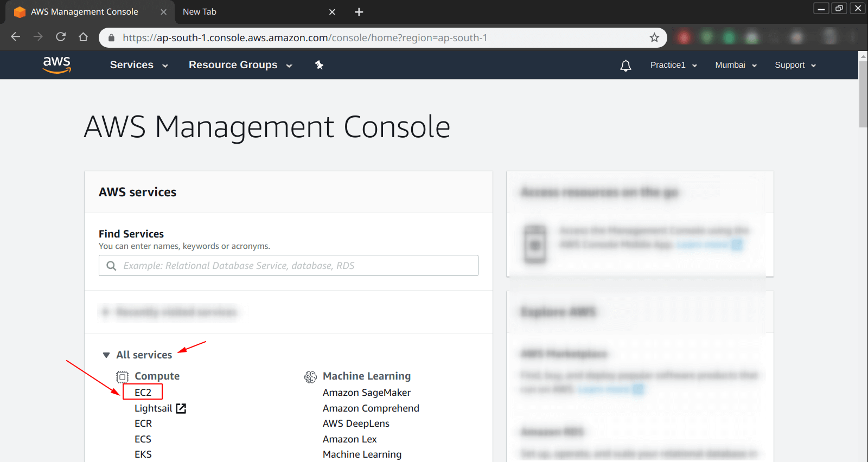Open the ECR service link
Screen dimensions: 868x462
pyautogui.click(x=143, y=424)
